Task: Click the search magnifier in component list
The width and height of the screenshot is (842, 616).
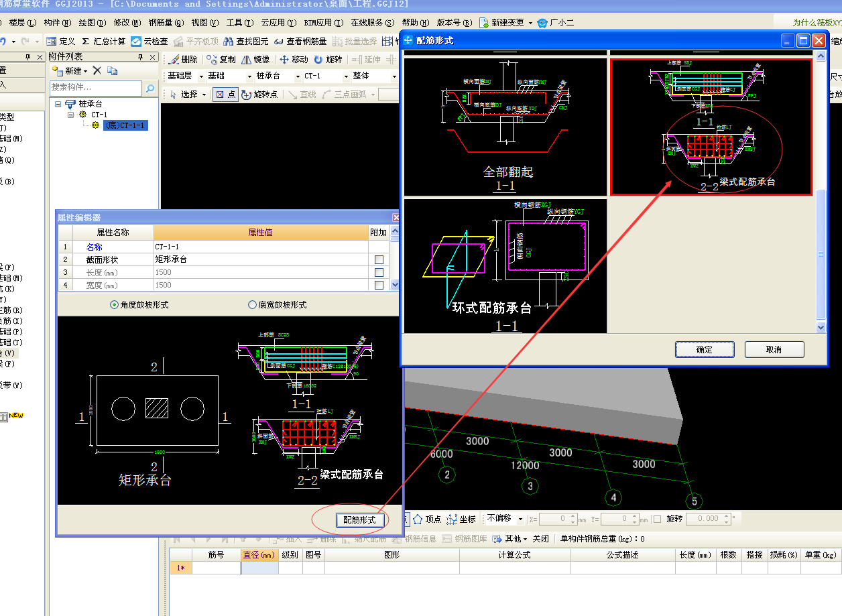Action: click(150, 88)
